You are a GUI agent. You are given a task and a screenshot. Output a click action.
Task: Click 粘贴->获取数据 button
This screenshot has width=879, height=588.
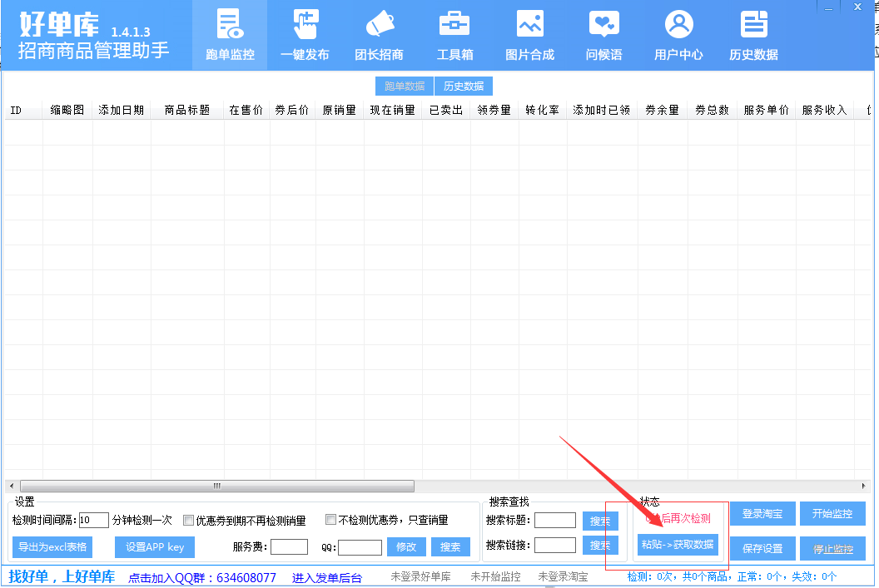coord(678,544)
